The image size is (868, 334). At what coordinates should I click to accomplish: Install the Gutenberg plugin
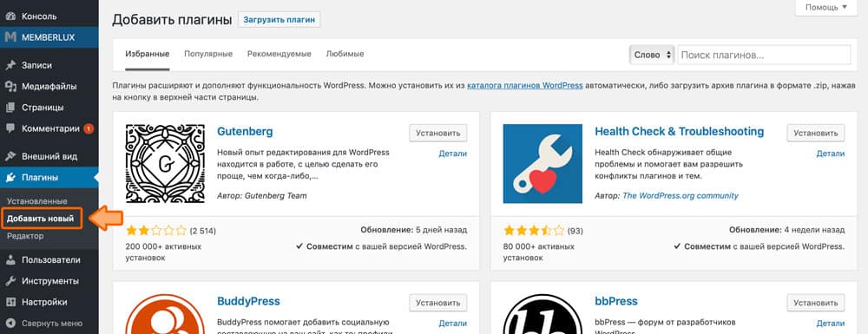coord(437,134)
